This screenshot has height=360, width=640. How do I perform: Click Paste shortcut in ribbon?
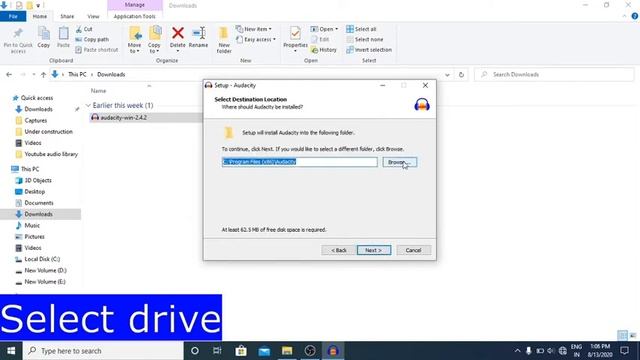(x=97, y=50)
